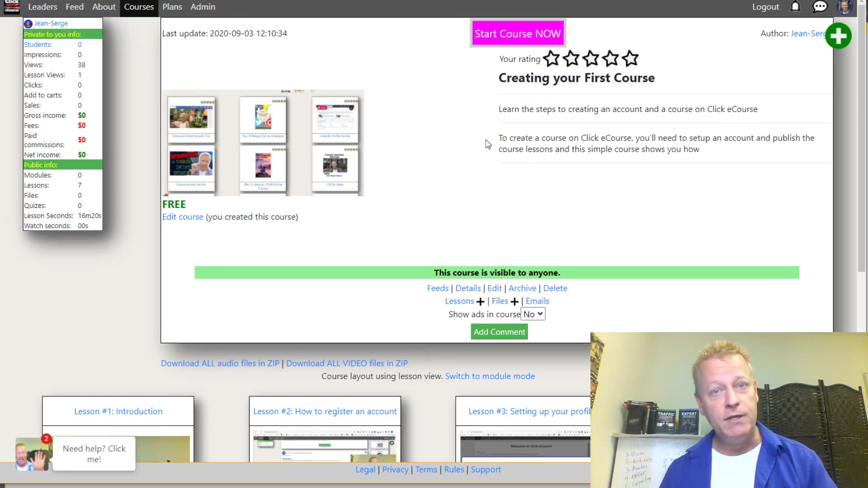Click the Archive link
Screen dimensions: 868x488
522,288
